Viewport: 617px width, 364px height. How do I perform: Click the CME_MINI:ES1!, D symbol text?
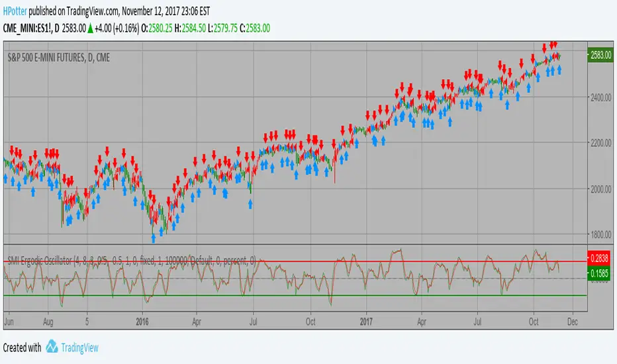[31, 28]
